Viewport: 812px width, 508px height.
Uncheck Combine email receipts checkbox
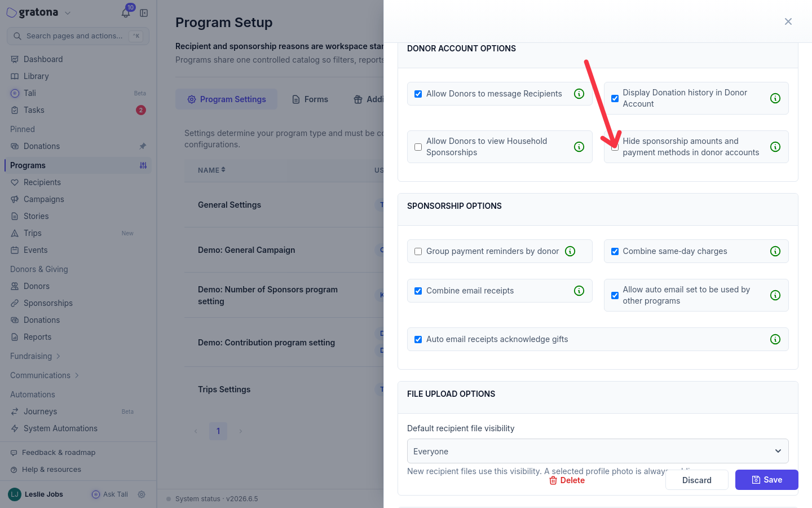click(418, 291)
